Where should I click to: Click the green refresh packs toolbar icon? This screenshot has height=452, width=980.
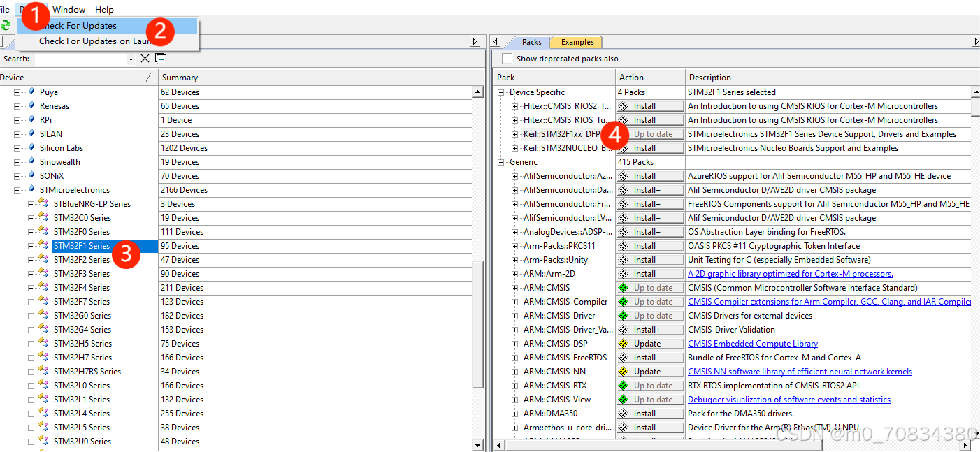coord(6,25)
